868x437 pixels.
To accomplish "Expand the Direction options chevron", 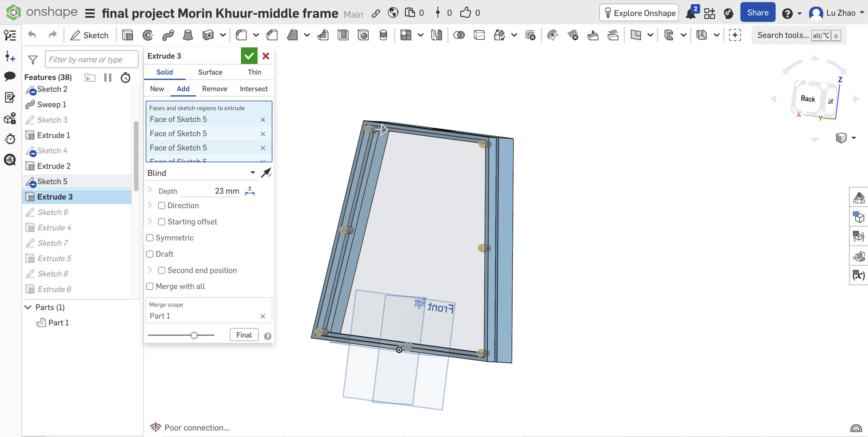I will (x=150, y=205).
